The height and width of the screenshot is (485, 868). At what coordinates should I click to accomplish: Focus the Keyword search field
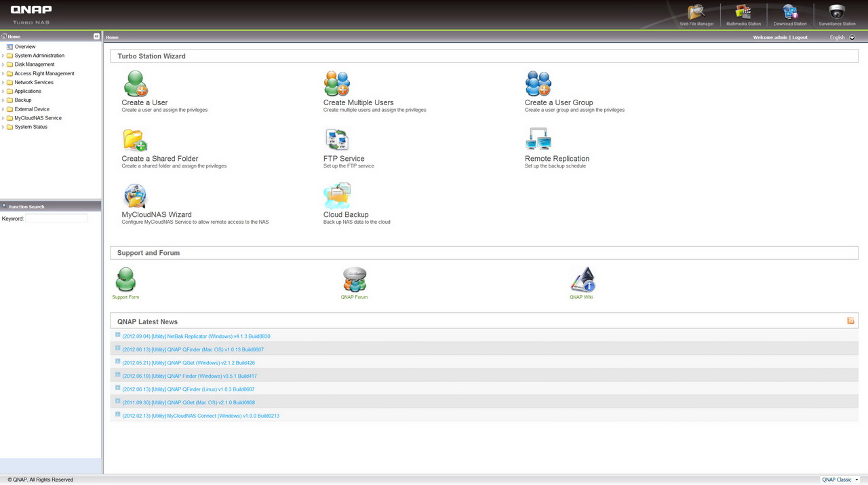click(x=56, y=218)
